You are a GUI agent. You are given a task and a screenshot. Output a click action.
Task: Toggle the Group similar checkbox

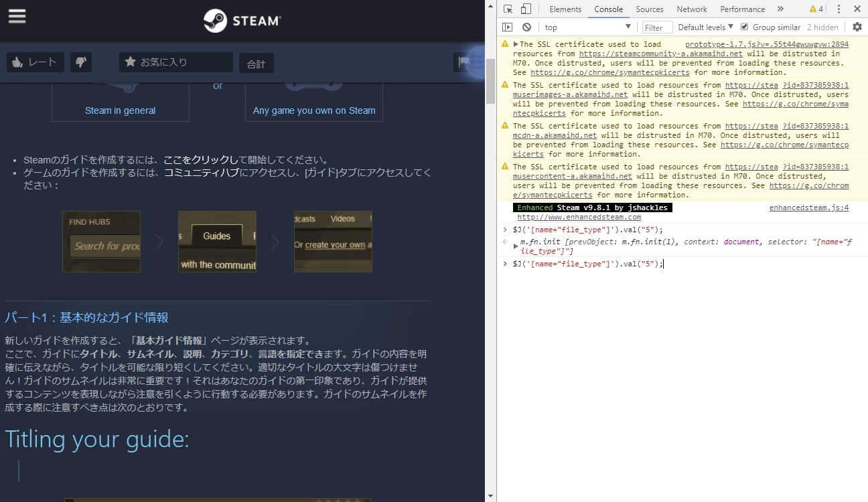coord(744,27)
